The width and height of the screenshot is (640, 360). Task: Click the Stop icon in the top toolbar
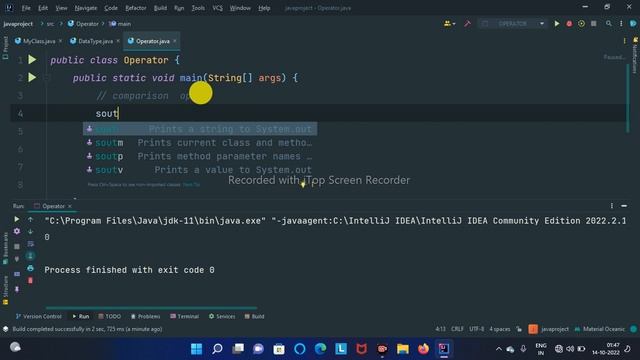(593, 24)
